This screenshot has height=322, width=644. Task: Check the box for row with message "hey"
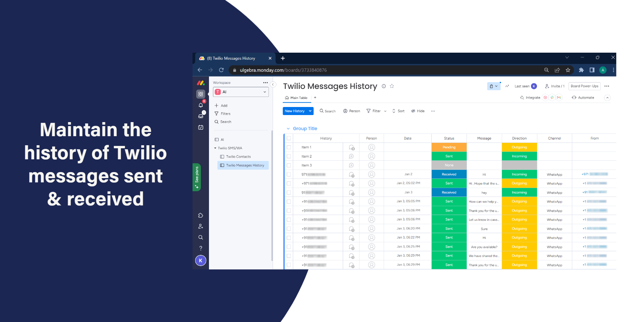coord(289,193)
